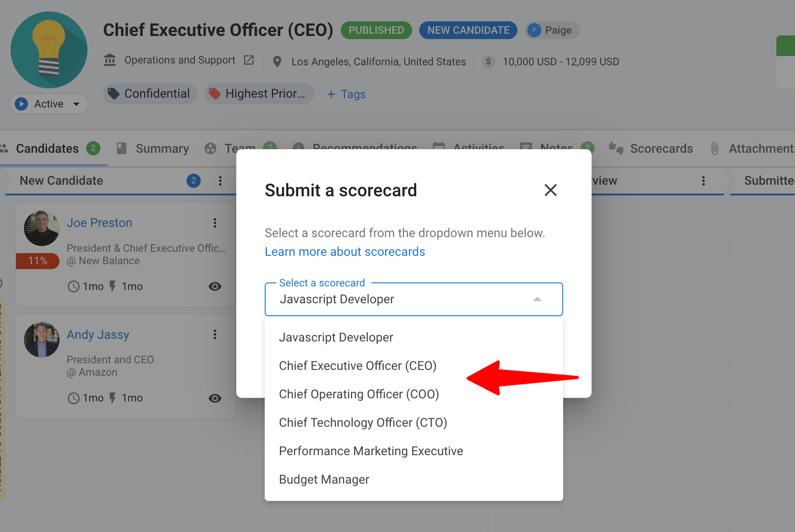The width and height of the screenshot is (795, 532).
Task: Click the Confidential tag
Action: 150,94
